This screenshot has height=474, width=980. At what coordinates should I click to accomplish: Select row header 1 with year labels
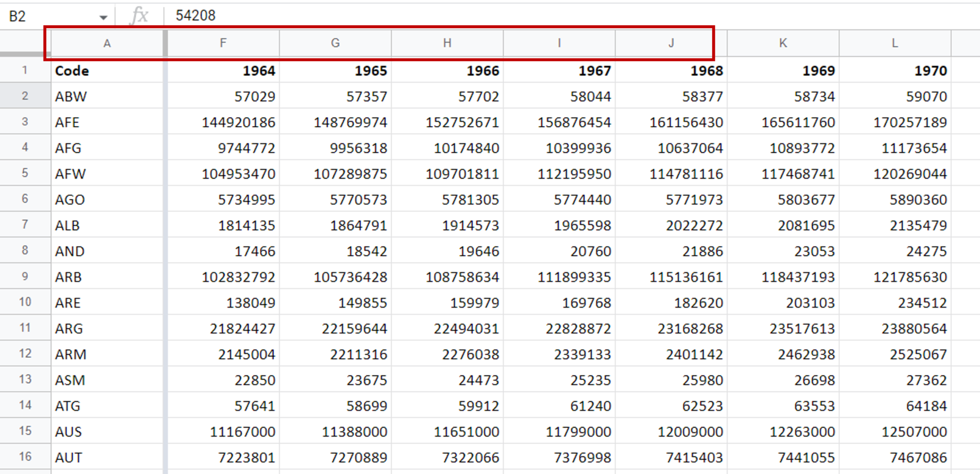point(25,70)
